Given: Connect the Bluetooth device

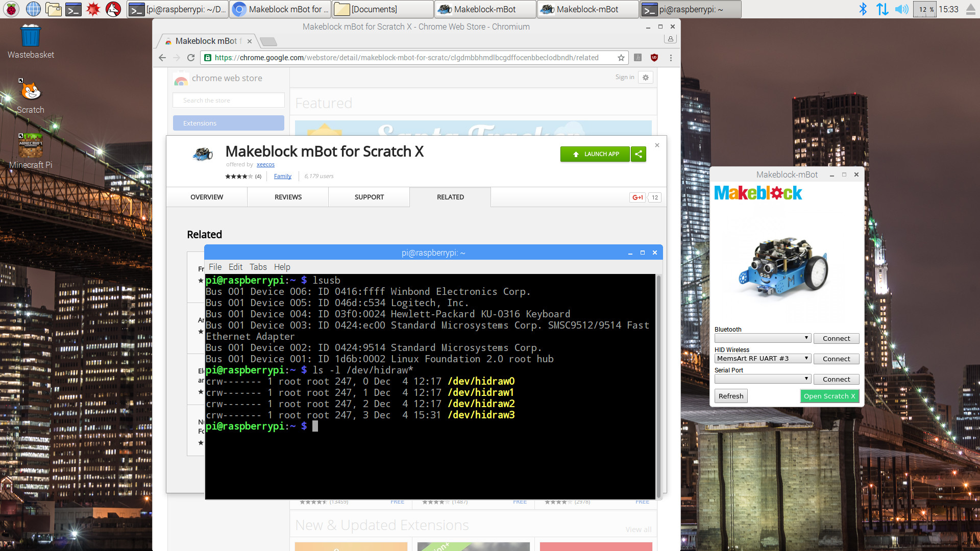Looking at the screenshot, I should (836, 338).
